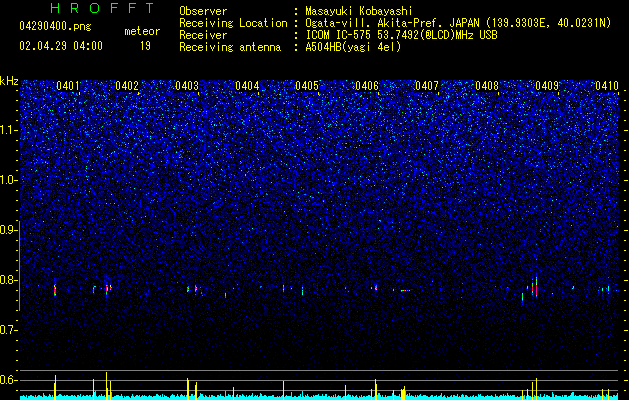629x400 pixels.
Task: Click the meteor count 19
Action: [x=145, y=46]
